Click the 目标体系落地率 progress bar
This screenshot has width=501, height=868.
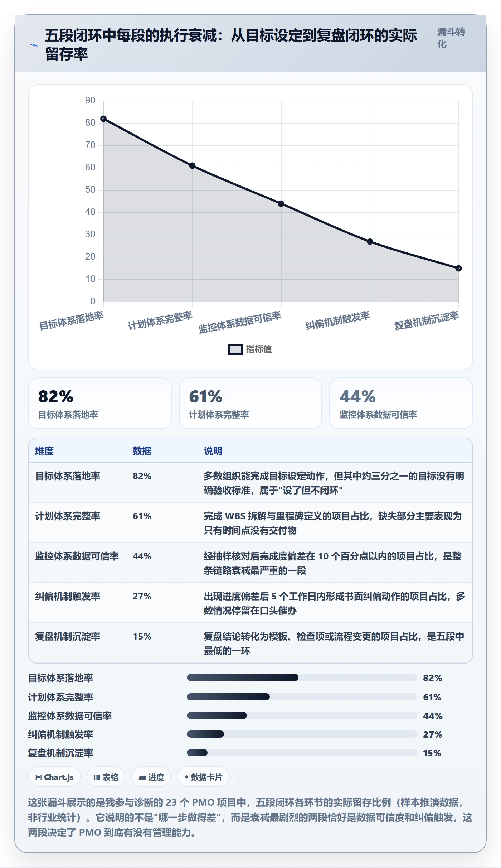[302, 677]
